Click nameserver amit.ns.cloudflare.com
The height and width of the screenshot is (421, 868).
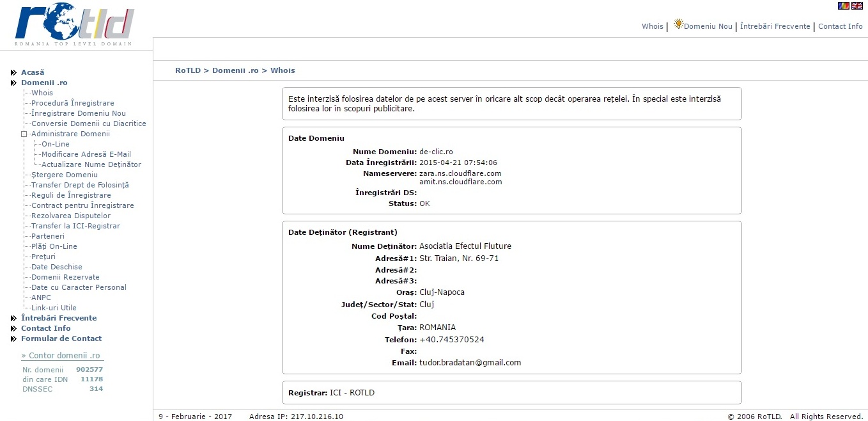[x=460, y=182]
